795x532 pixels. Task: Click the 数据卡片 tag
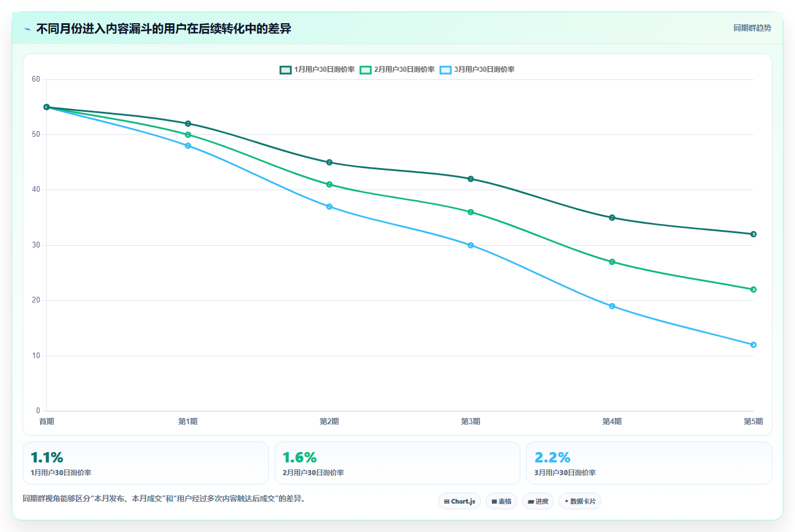(x=580, y=501)
